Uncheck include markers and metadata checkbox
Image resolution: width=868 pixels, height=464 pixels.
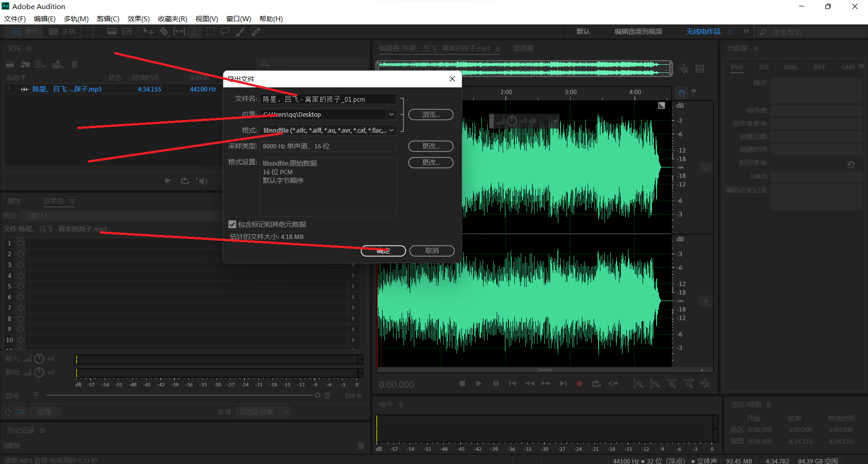click(232, 225)
